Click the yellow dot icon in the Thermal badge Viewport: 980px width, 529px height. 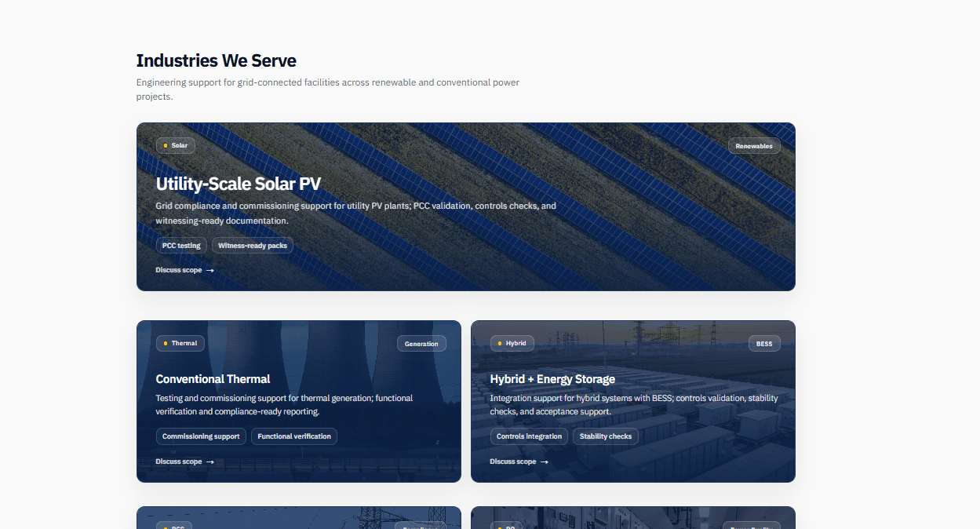(x=166, y=343)
